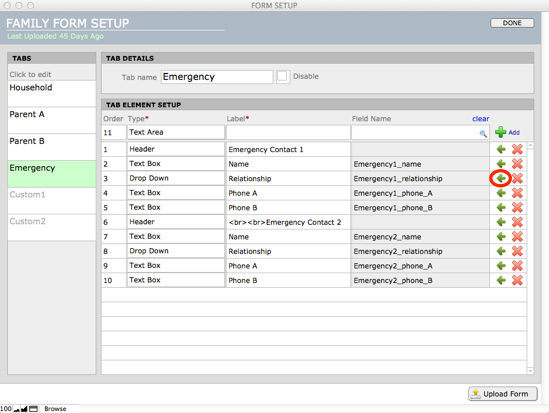The height and width of the screenshot is (413, 549).
Task: Click red X on Emergency2_relationship row
Action: [517, 251]
